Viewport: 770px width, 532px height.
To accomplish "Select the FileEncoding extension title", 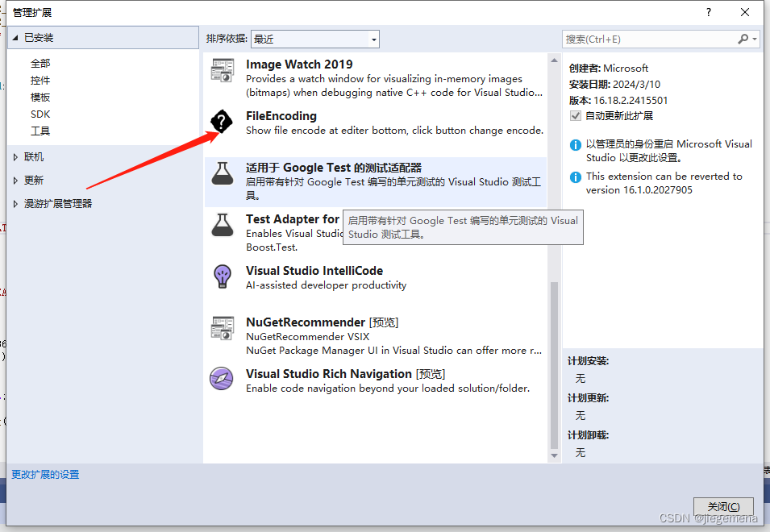I will (281, 116).
